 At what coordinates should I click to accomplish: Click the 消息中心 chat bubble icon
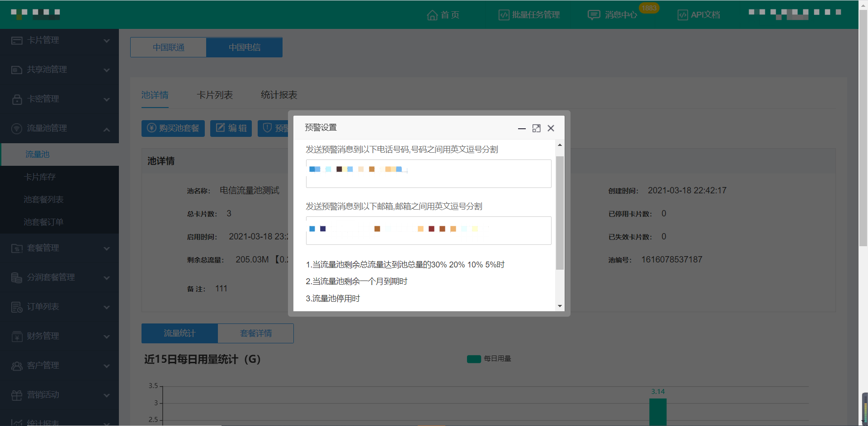click(594, 15)
